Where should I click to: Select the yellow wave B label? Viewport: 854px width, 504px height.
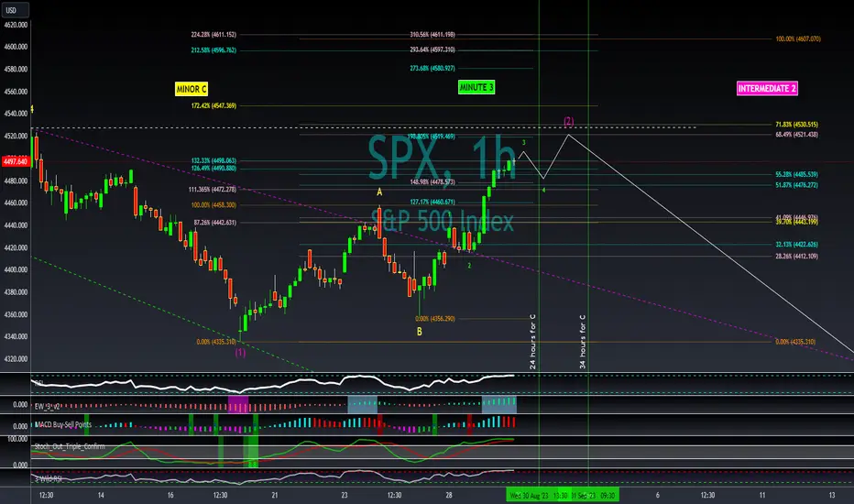[x=420, y=332]
